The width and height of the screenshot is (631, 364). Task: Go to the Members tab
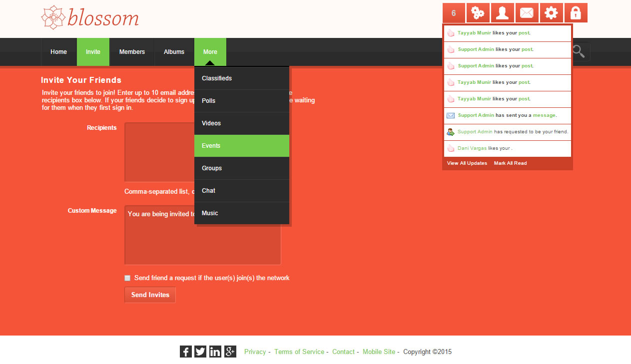click(x=132, y=52)
